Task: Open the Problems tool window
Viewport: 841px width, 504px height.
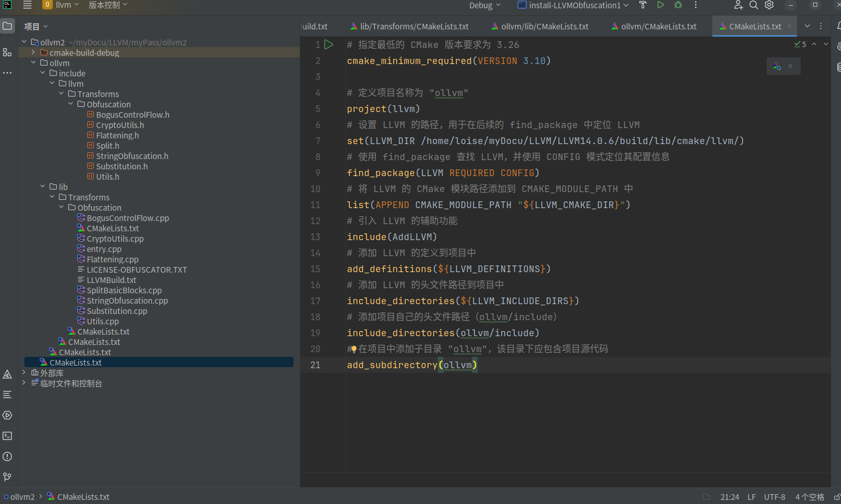Action: click(x=7, y=456)
